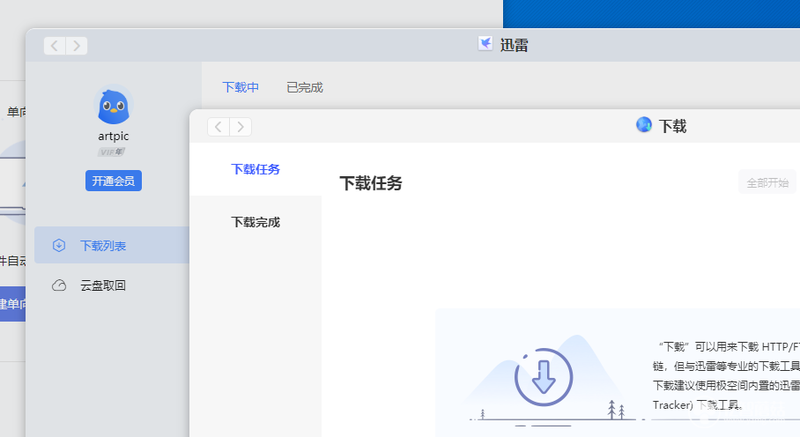This screenshot has height=437, width=800.
Task: Select 下载列表 in the 迅雷 sidebar
Action: point(112,245)
